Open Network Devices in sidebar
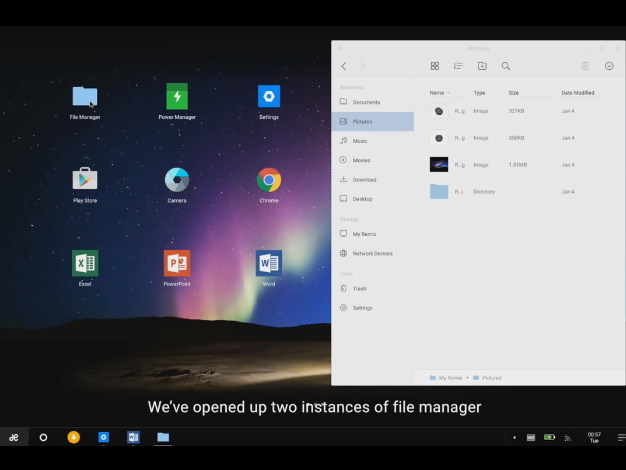The image size is (626, 470). point(372,254)
